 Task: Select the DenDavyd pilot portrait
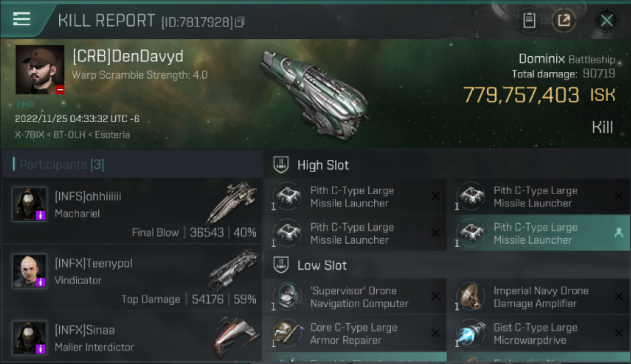[40, 70]
